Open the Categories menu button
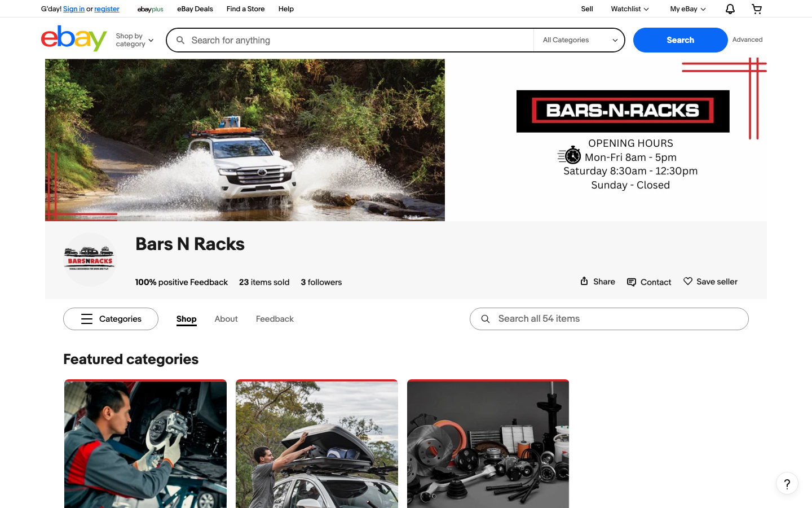The height and width of the screenshot is (508, 812). 111,319
